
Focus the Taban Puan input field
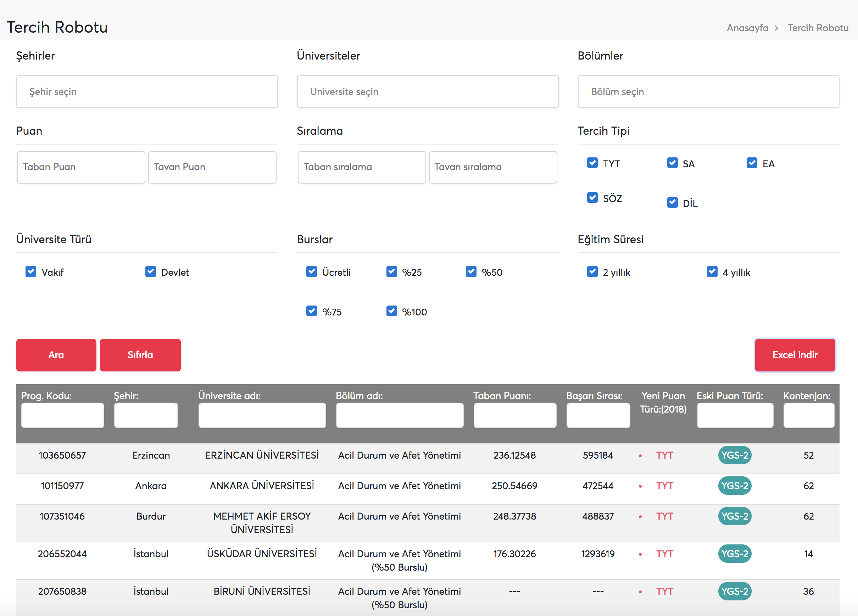(x=81, y=167)
